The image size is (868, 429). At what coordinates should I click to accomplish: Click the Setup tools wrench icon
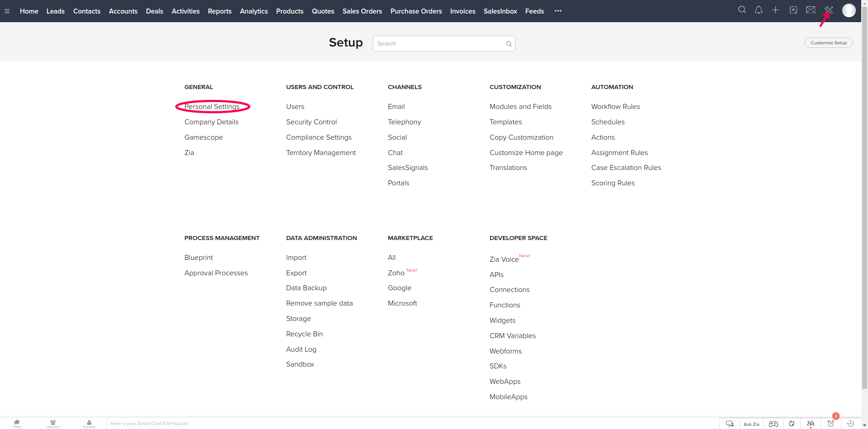[828, 10]
